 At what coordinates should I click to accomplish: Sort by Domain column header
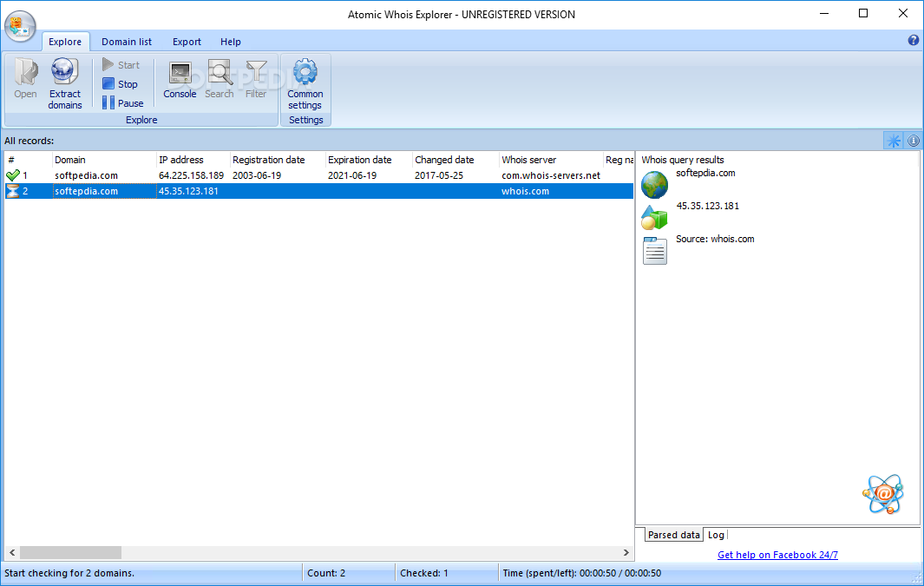click(104, 160)
